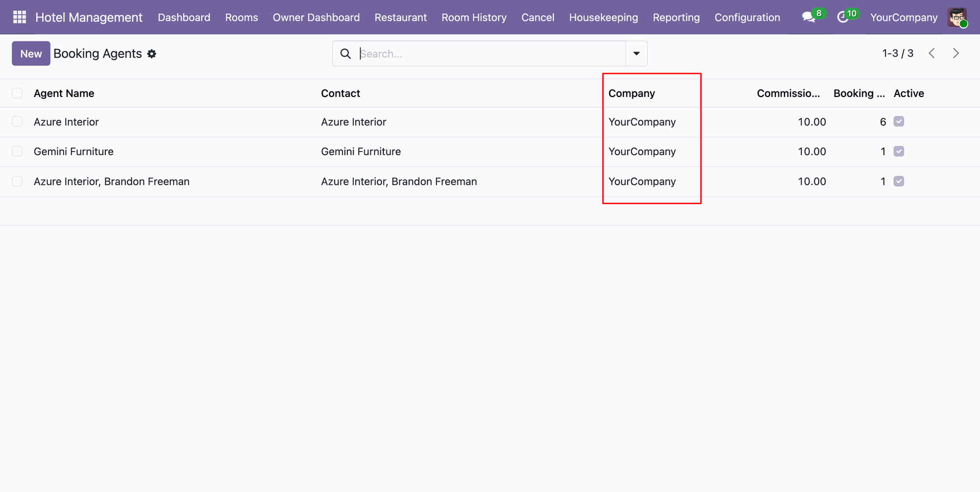Select the Azure Interior row checkbox

click(17, 121)
